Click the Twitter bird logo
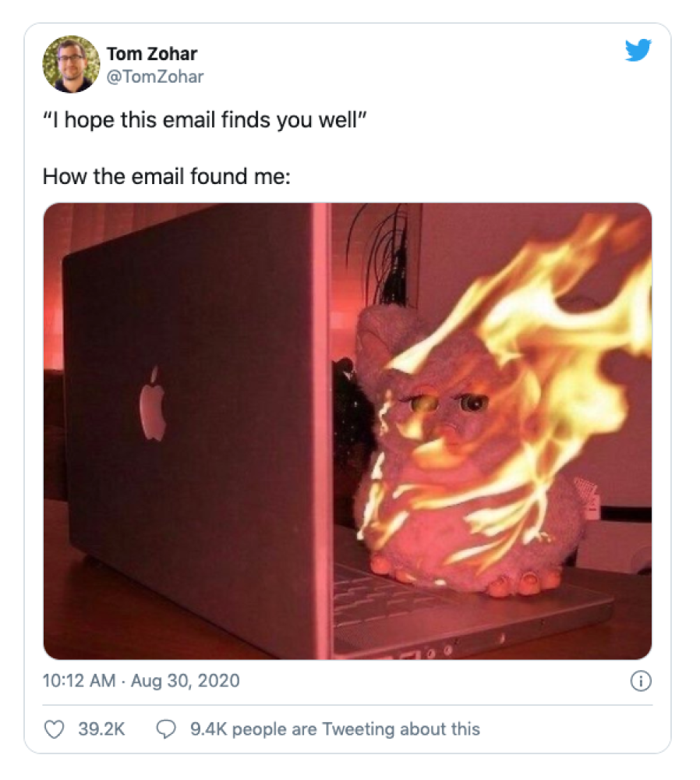700x780 pixels. (x=638, y=50)
